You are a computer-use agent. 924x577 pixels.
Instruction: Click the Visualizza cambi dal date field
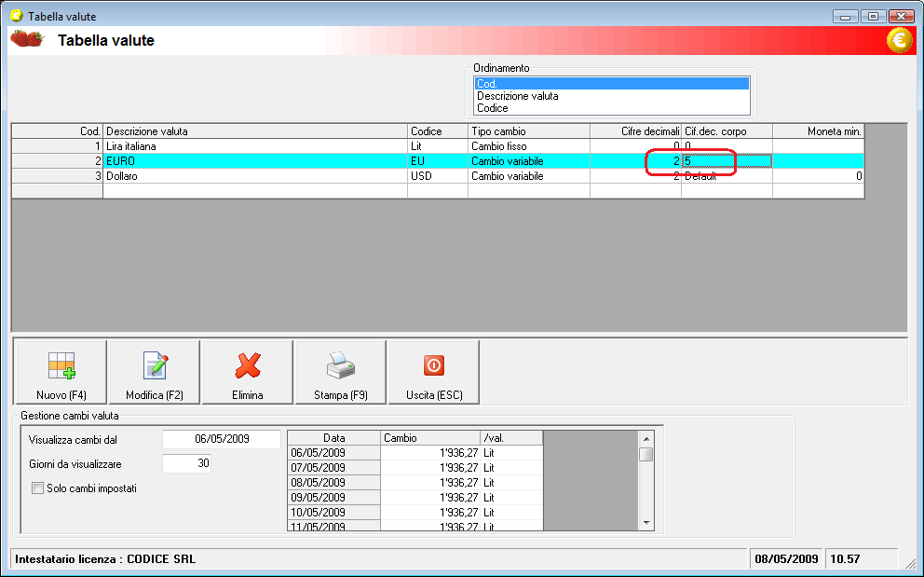coord(222,439)
